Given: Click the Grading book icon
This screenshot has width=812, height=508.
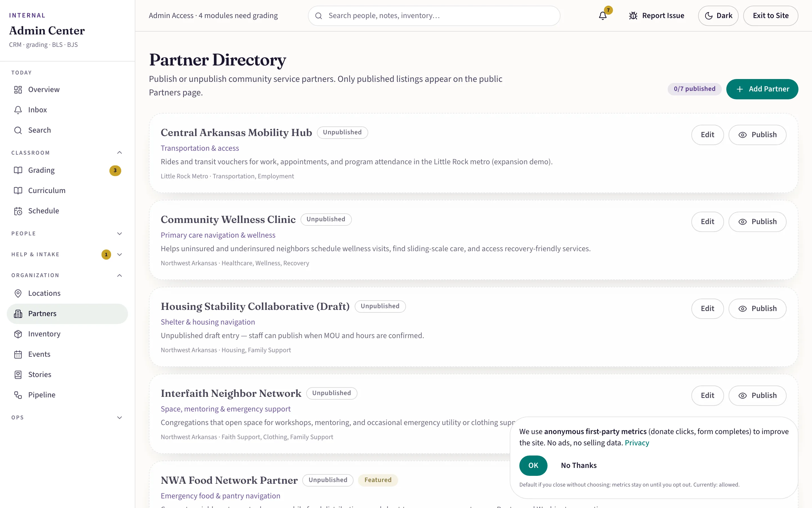Looking at the screenshot, I should 18,170.
